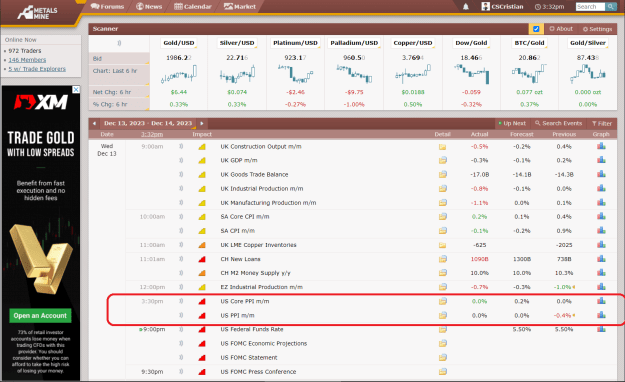The image size is (625, 382).
Task: Open the 146 Members link
Action: pyautogui.click(x=27, y=60)
